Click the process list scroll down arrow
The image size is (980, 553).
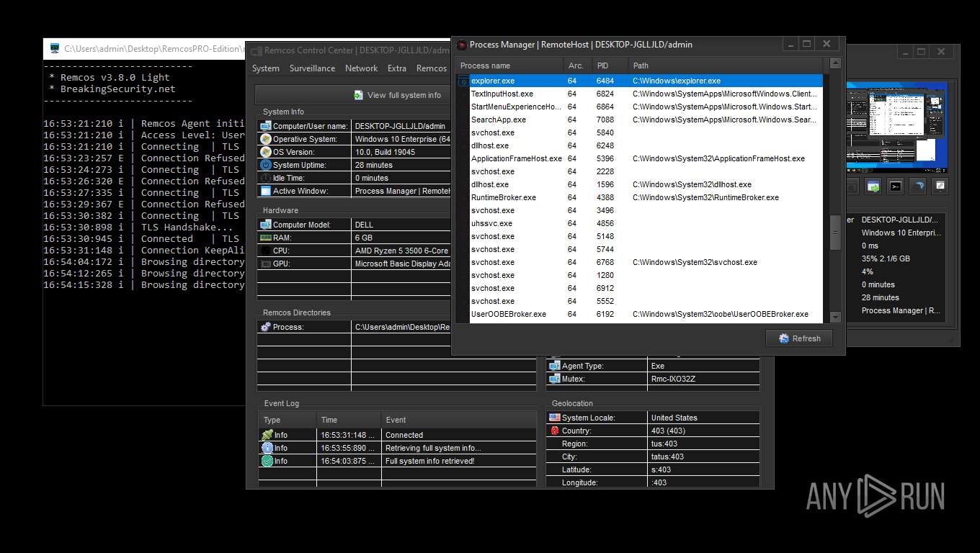point(835,317)
